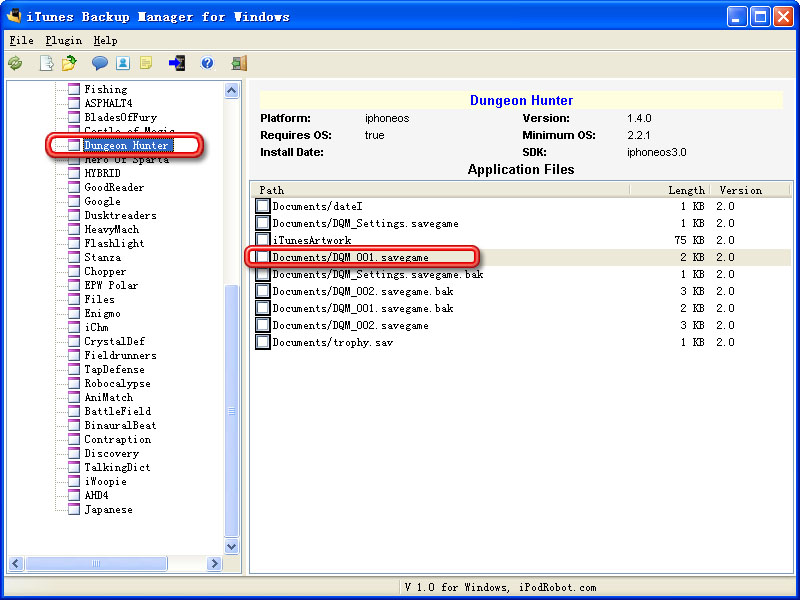Image resolution: width=800 pixels, height=600 pixels.
Task: Sort files by the Version column header
Action: pyautogui.click(x=749, y=190)
